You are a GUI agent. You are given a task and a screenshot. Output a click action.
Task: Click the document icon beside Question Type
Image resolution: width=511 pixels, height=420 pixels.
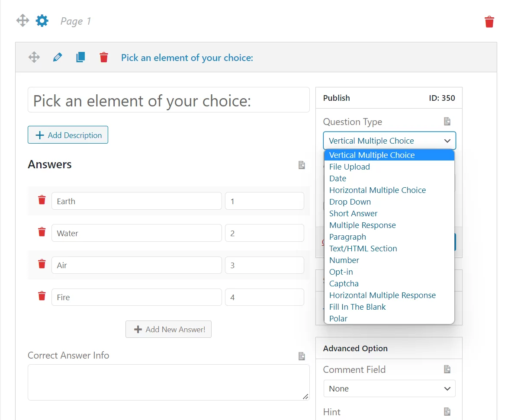point(447,122)
